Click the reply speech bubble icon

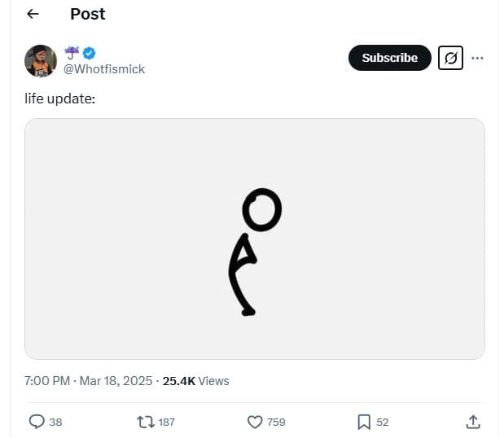[x=37, y=422]
